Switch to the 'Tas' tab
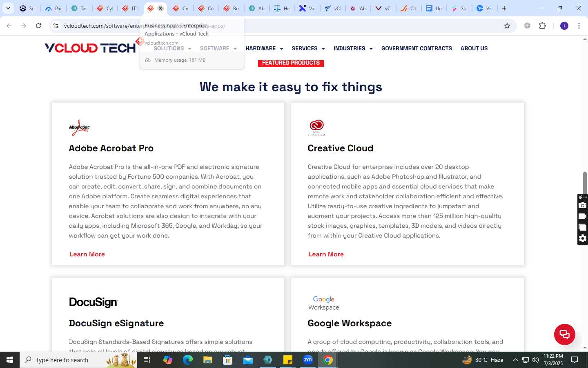The width and height of the screenshot is (588, 368). pyautogui.click(x=79, y=8)
